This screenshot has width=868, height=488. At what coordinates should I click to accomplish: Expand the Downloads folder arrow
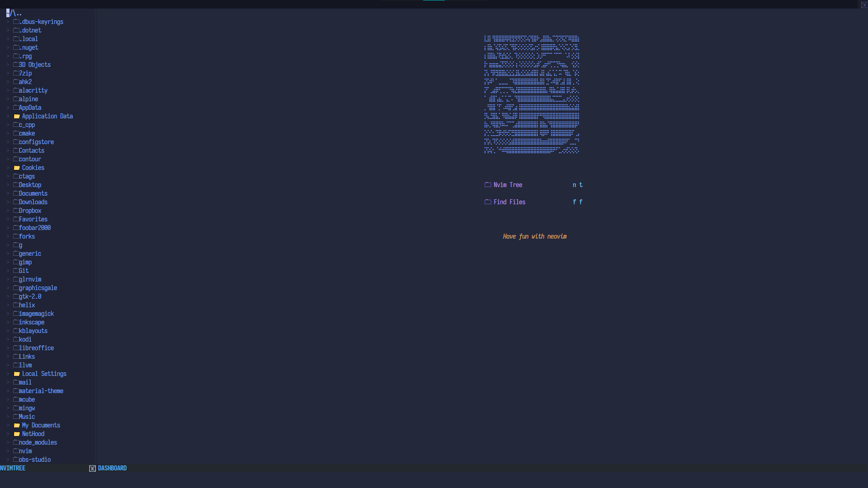click(8, 202)
